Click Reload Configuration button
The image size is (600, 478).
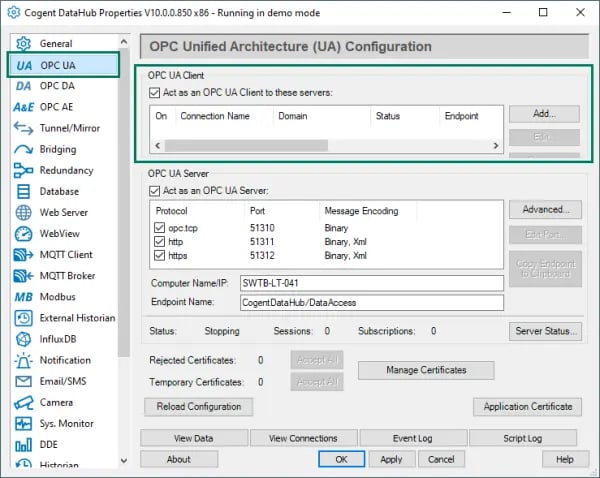click(x=199, y=406)
